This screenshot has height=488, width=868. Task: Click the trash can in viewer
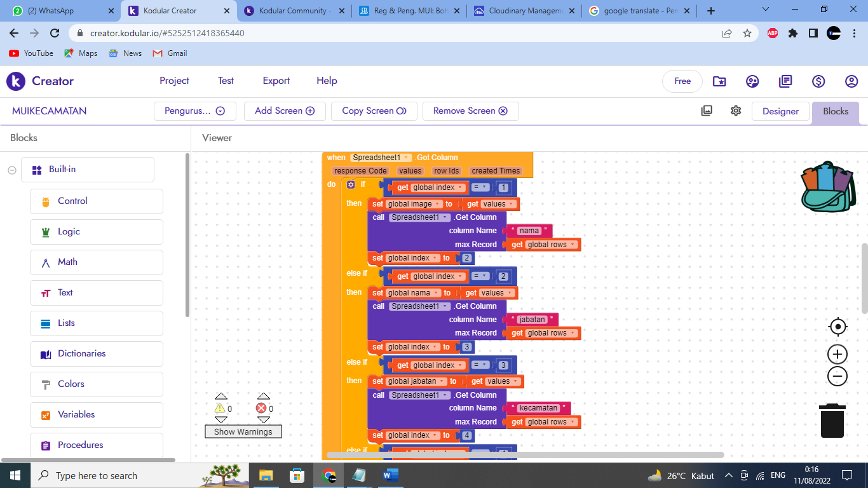pos(832,421)
